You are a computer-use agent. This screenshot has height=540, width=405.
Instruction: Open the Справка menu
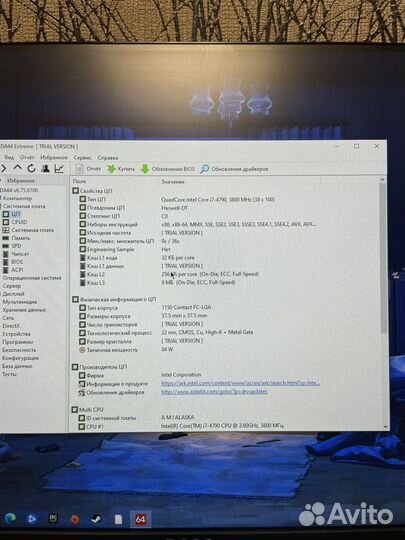click(x=108, y=158)
